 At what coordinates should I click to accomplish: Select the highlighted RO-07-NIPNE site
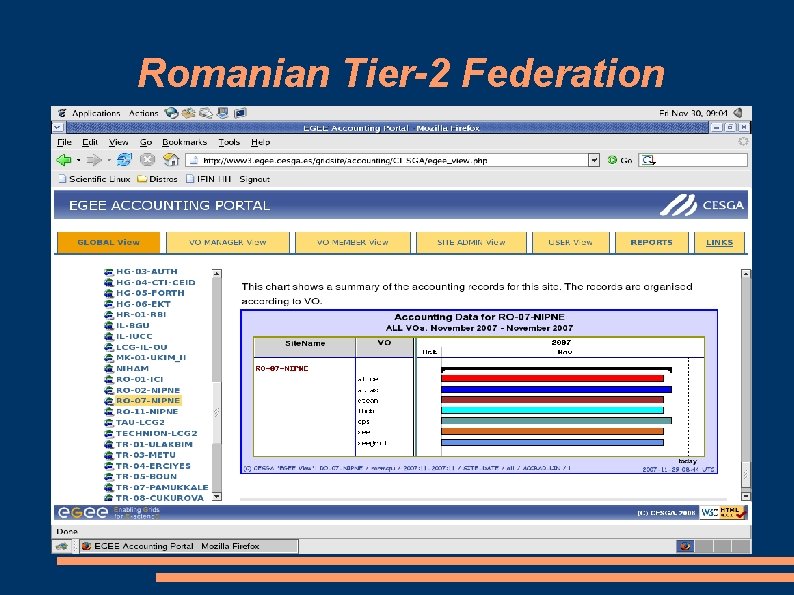pos(148,401)
